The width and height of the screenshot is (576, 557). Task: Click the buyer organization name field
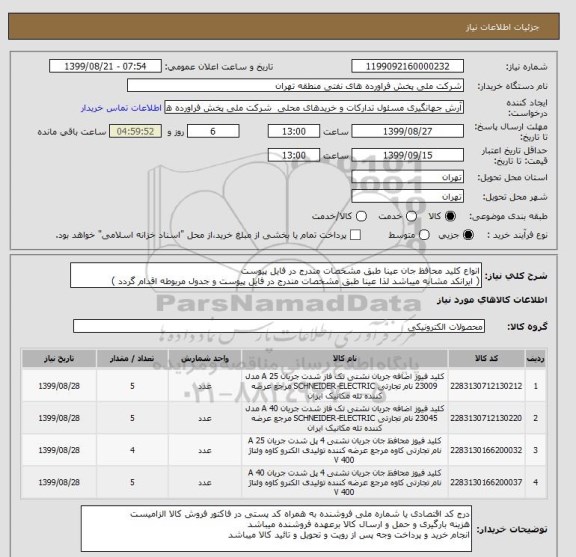[295, 86]
